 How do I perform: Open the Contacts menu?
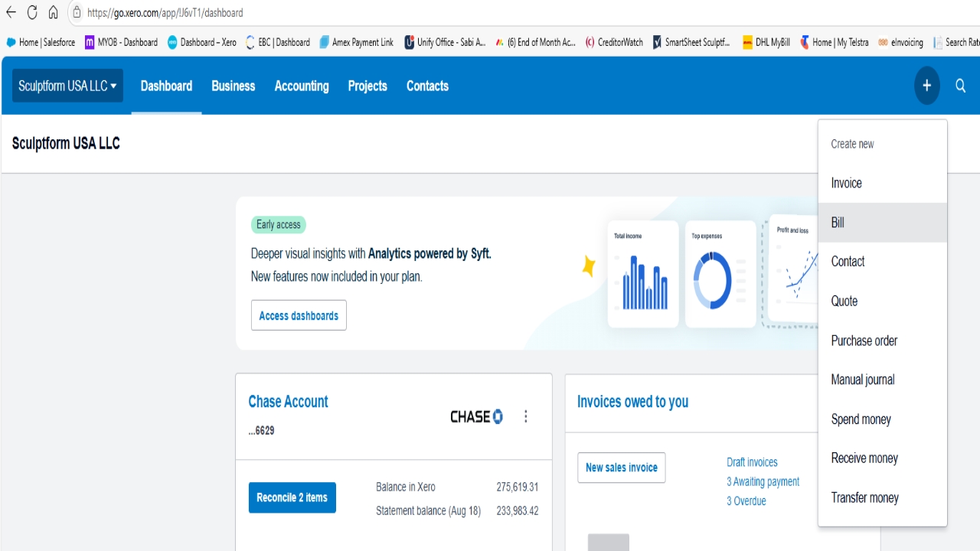point(427,86)
